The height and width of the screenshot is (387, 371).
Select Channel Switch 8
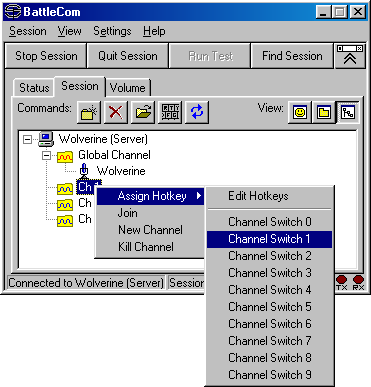(269, 358)
